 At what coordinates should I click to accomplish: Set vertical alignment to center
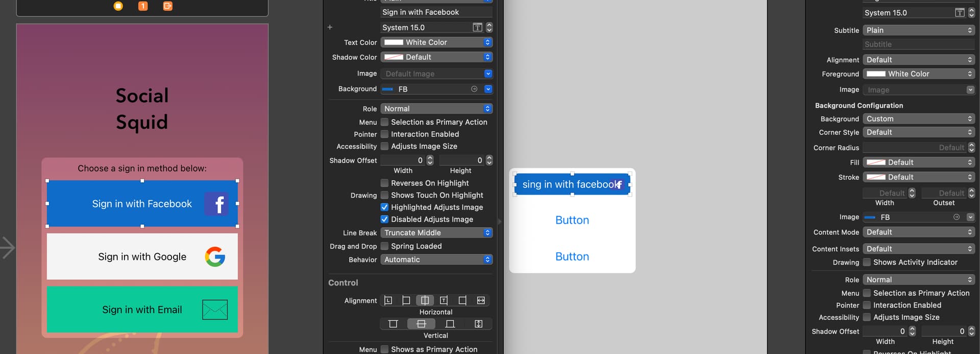point(421,324)
